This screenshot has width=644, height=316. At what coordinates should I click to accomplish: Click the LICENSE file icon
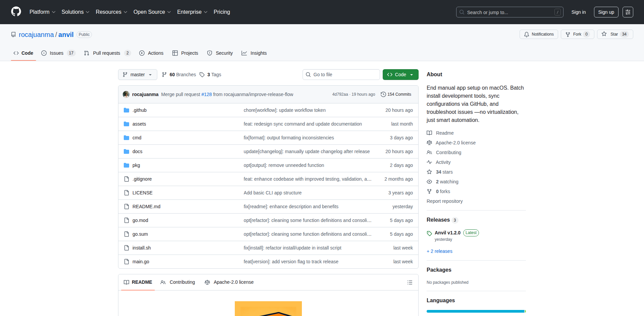click(x=126, y=193)
